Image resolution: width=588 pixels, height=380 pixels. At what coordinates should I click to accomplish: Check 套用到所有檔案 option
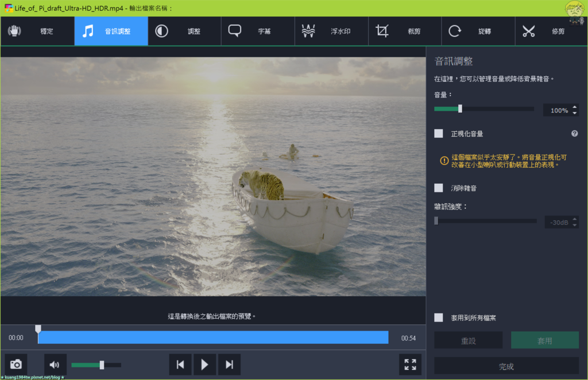click(438, 318)
